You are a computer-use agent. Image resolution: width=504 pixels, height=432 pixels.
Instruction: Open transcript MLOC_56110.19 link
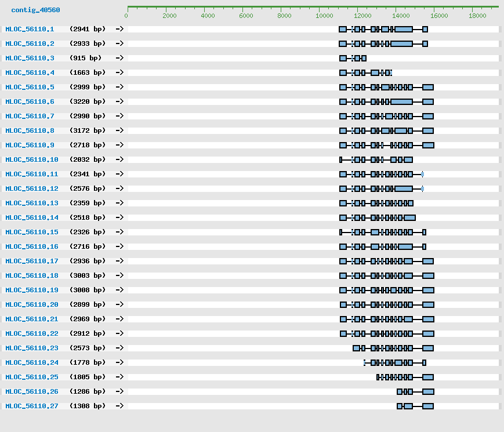click(x=32, y=290)
